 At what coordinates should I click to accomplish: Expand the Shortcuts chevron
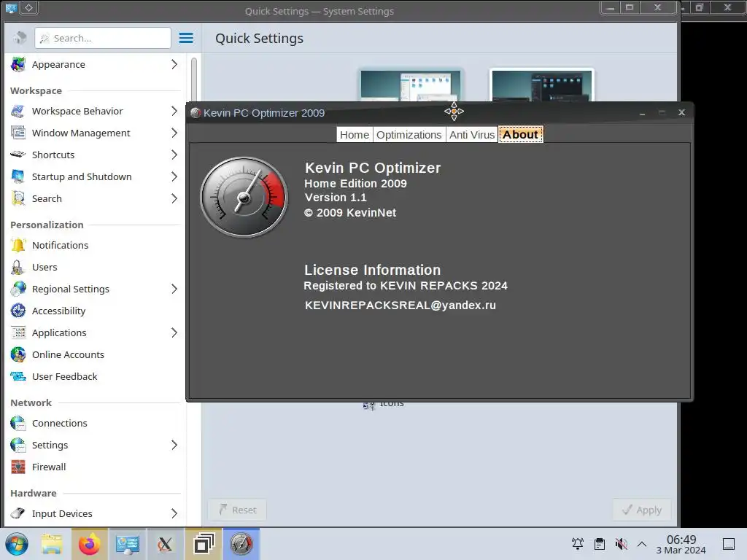point(174,155)
